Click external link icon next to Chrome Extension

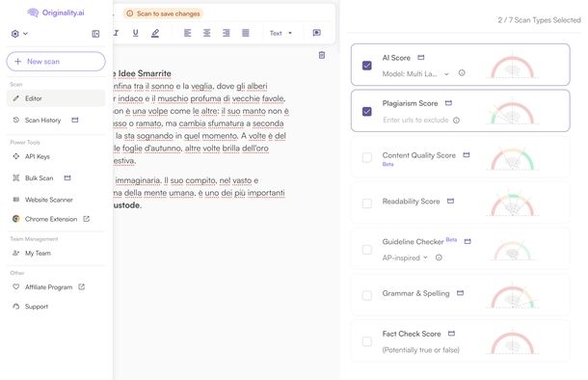(86, 219)
